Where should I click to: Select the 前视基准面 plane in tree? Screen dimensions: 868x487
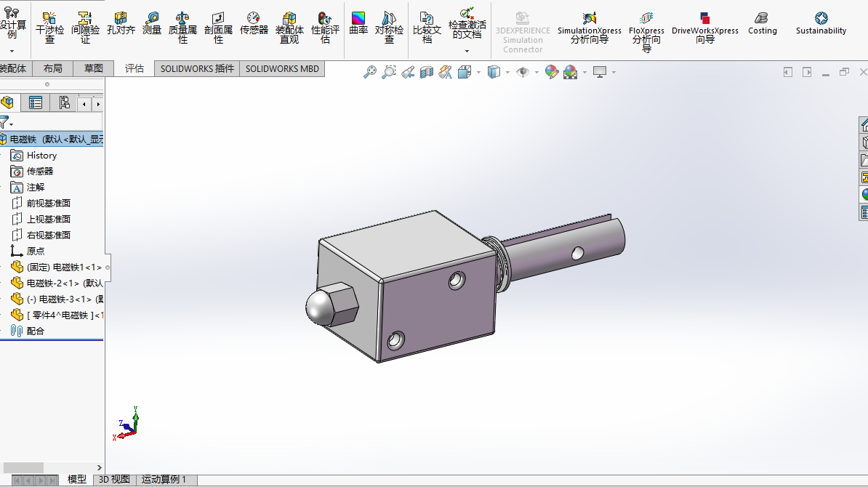48,204
